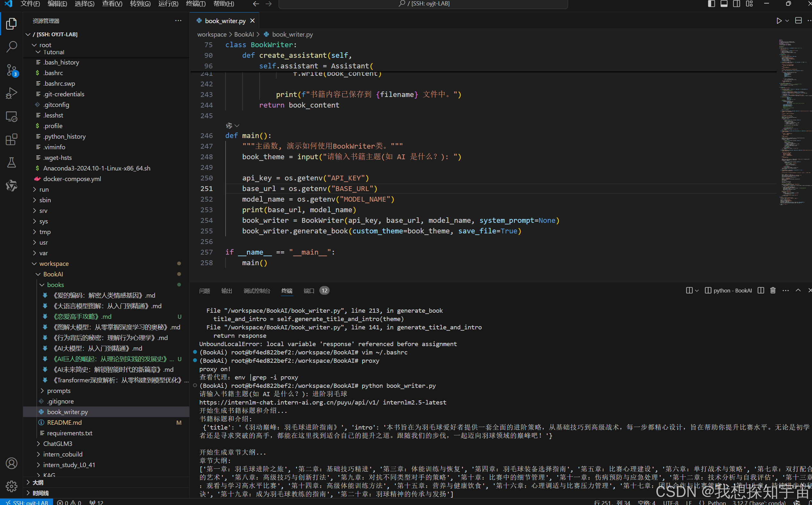Expand the intern_cobuild folder
This screenshot has width=812, height=505.
click(38, 454)
